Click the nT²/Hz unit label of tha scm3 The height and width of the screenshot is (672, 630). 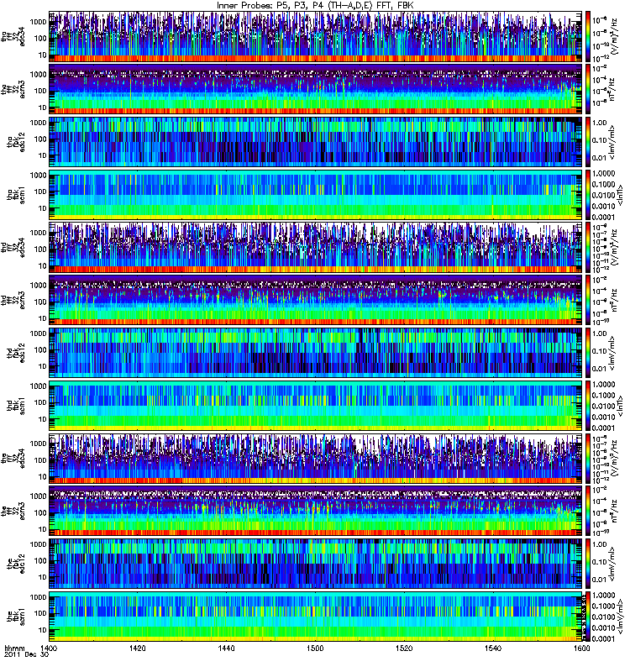coord(612,89)
